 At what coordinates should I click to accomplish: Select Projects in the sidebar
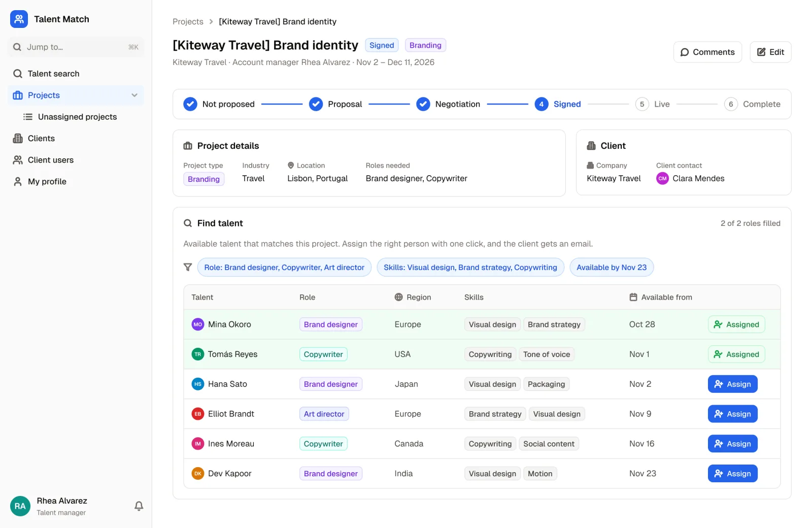(x=76, y=95)
